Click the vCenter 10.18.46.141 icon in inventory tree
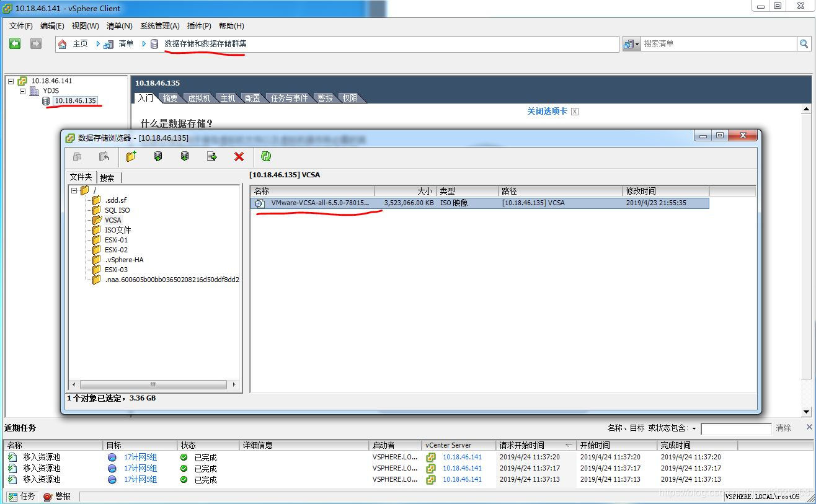Viewport: 816px width, 504px height. [22, 81]
